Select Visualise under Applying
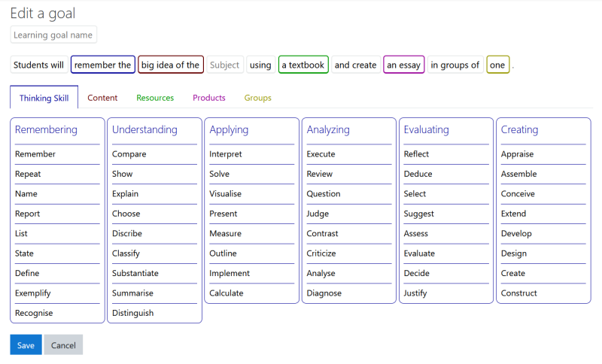This screenshot has height=364, width=602. (x=226, y=194)
